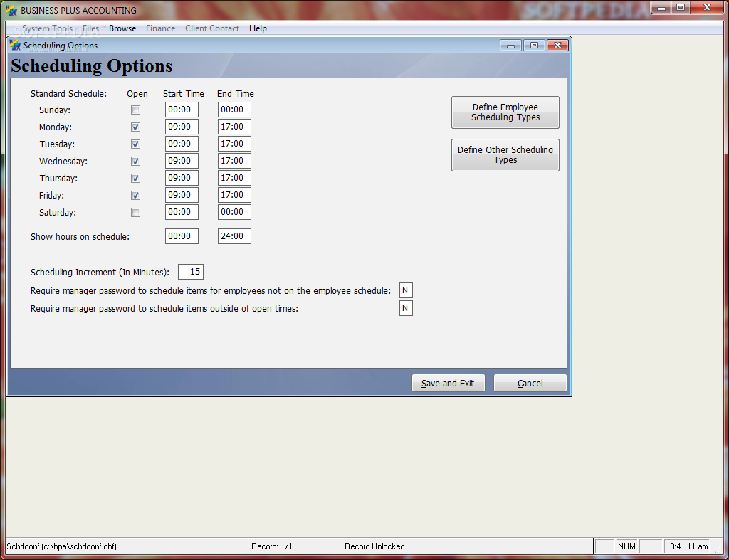Click Record: 1/1 status text
This screenshot has height=560, width=729.
point(271,546)
